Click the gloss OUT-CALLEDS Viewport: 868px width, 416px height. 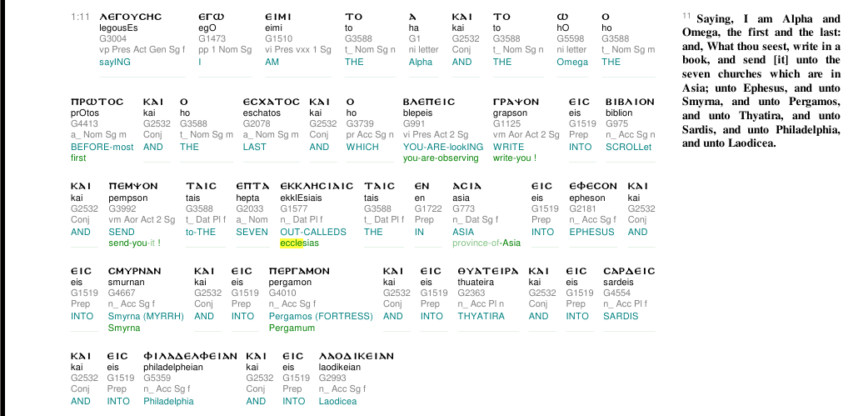[x=313, y=232]
